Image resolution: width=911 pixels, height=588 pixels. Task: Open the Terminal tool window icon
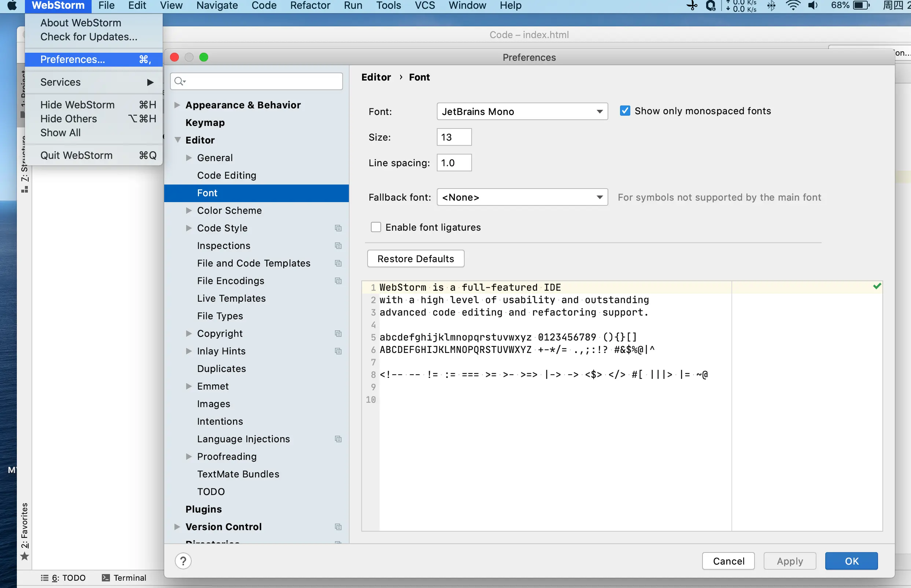coord(106,577)
